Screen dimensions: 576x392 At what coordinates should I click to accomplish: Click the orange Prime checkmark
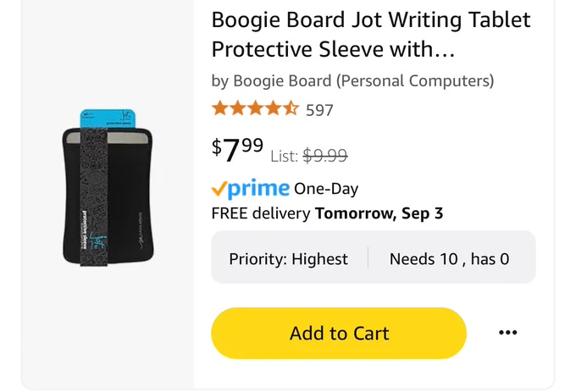tap(219, 189)
